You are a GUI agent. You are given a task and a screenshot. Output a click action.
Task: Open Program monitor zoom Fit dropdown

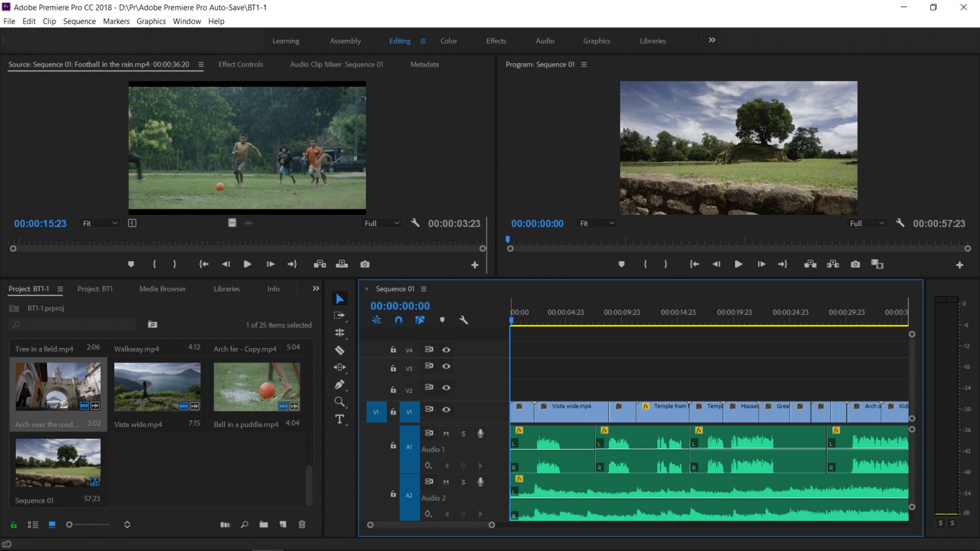pyautogui.click(x=597, y=223)
